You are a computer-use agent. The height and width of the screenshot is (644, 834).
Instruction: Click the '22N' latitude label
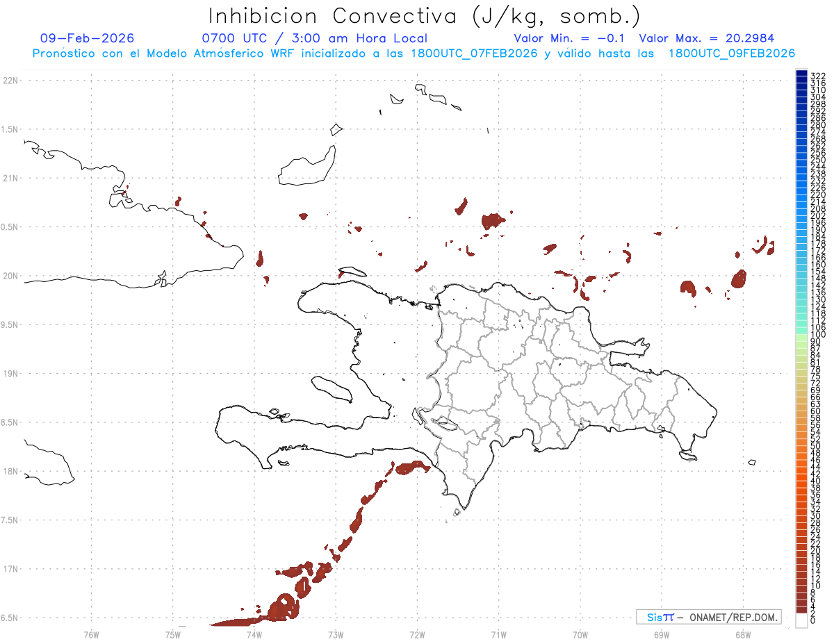click(10, 81)
